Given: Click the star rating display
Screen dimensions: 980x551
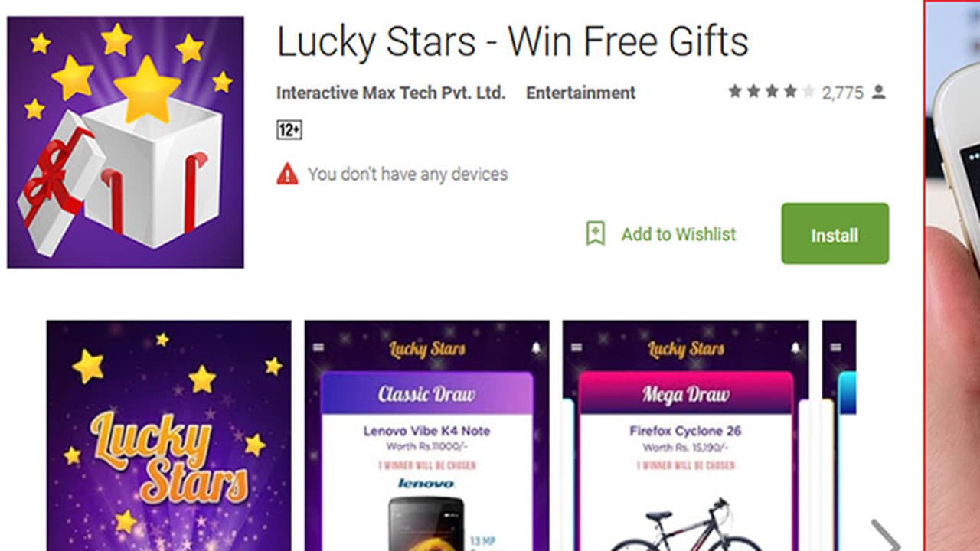Looking at the screenshot, I should (771, 92).
